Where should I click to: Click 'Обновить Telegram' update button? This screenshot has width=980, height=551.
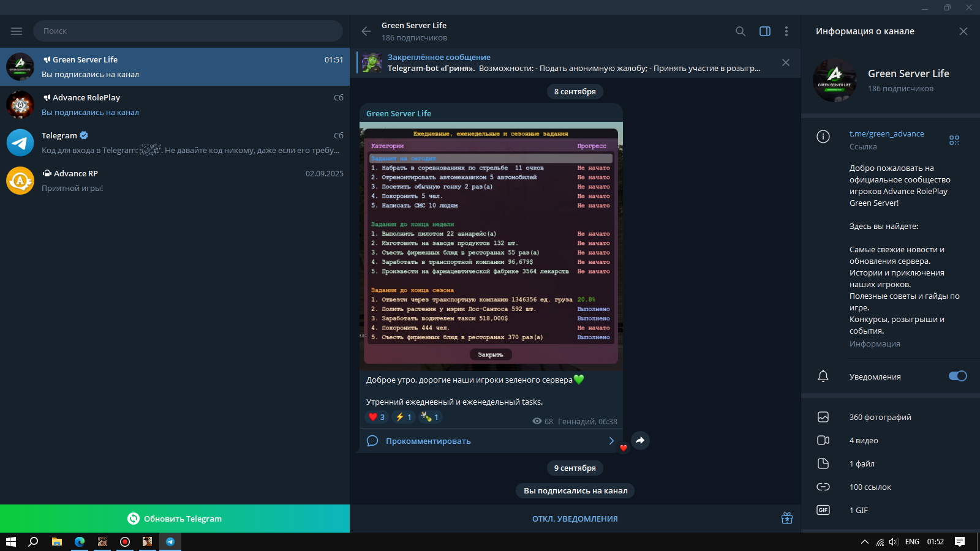(175, 519)
